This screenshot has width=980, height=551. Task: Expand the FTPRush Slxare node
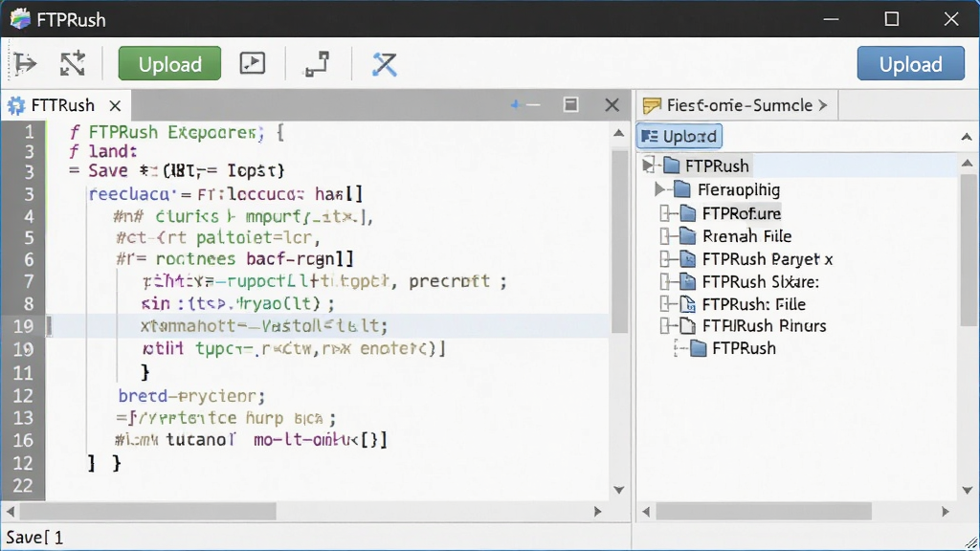666,282
